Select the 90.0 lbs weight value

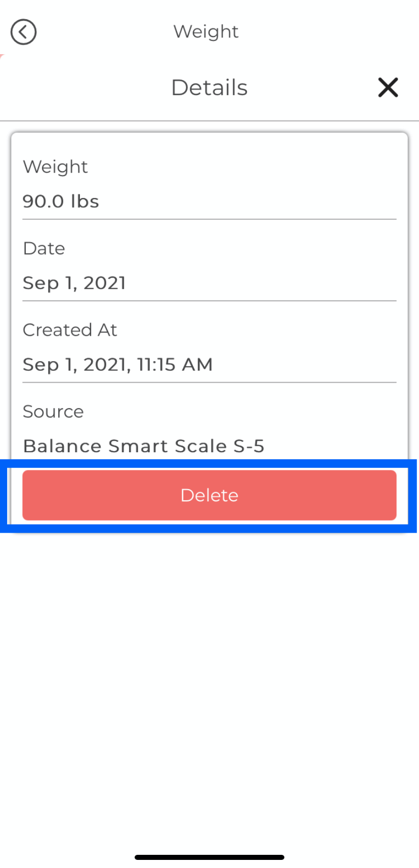(61, 202)
